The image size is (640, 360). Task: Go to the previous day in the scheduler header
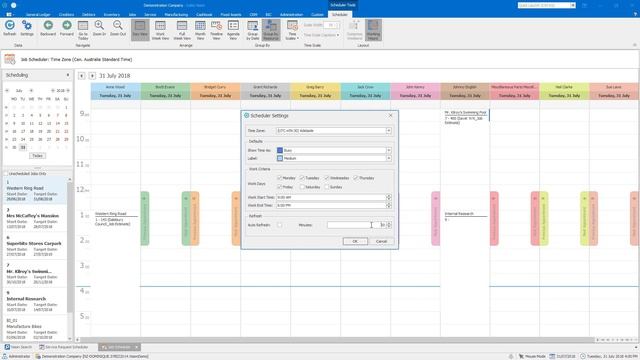click(x=82, y=76)
